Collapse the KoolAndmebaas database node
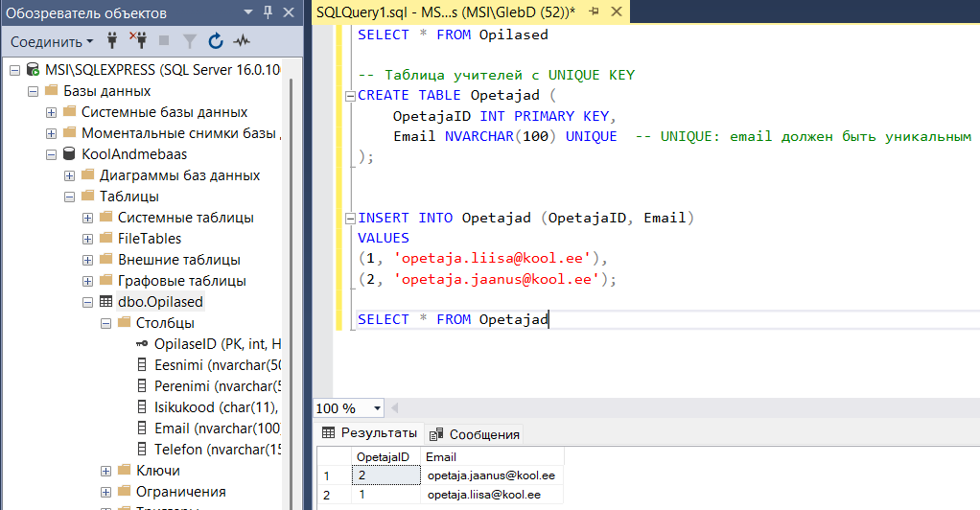 [51, 155]
